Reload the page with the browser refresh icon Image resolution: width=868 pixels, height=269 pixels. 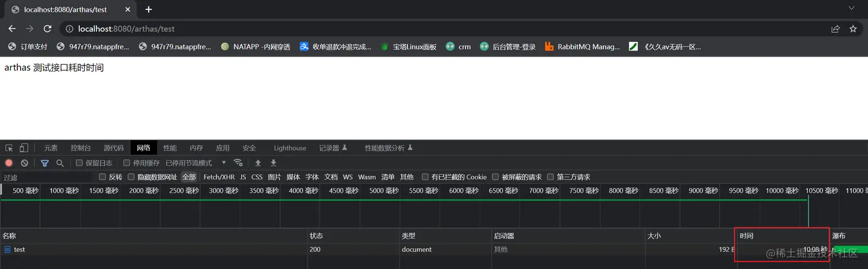(x=48, y=28)
